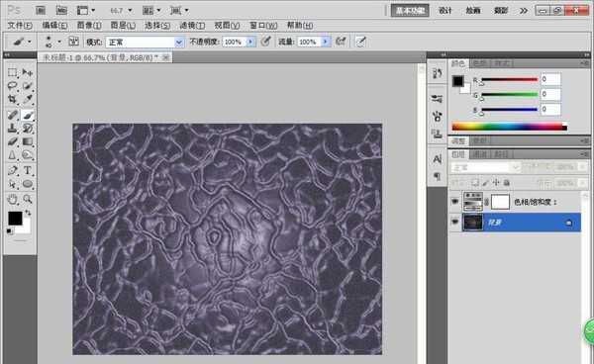Hide the Hue/Saturation adjustment layer
This screenshot has height=364, width=594.
click(455, 202)
